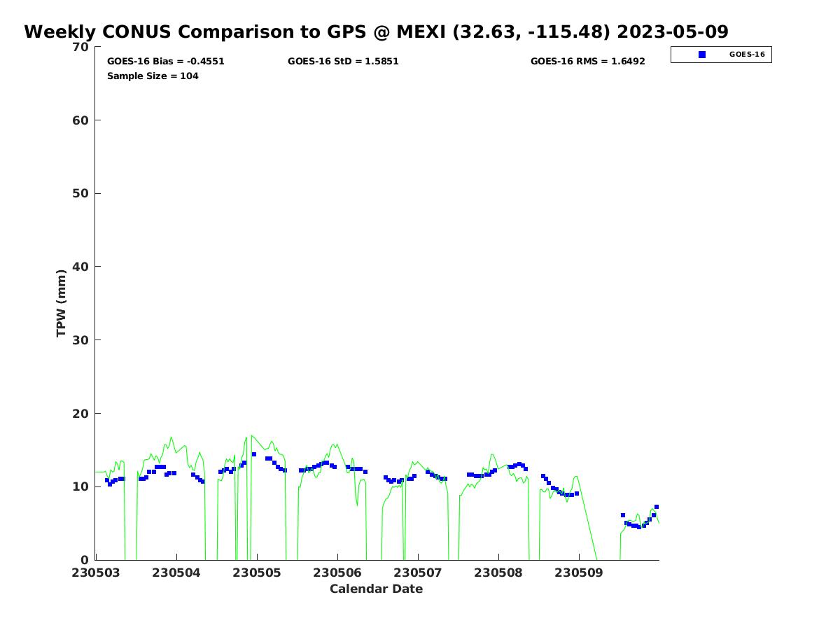Click the y-axis tick label 50
This screenshot has width=840, height=630.
point(81,193)
